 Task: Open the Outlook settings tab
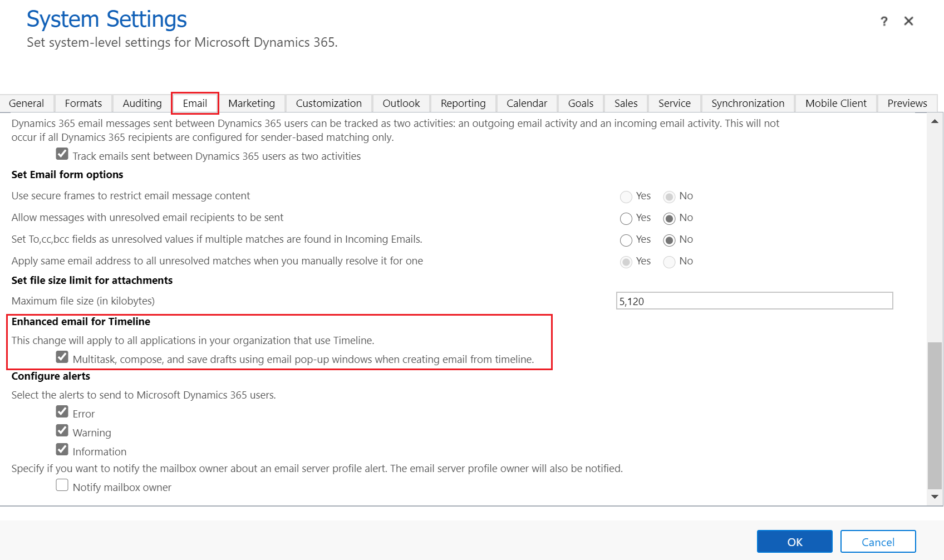tap(401, 103)
